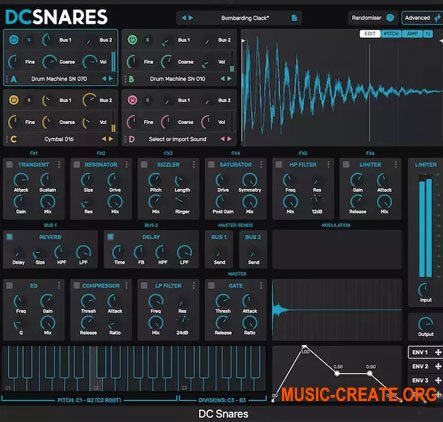443x422 pixels.
Task: Disable the Delay bus checkbox
Action: click(x=110, y=237)
